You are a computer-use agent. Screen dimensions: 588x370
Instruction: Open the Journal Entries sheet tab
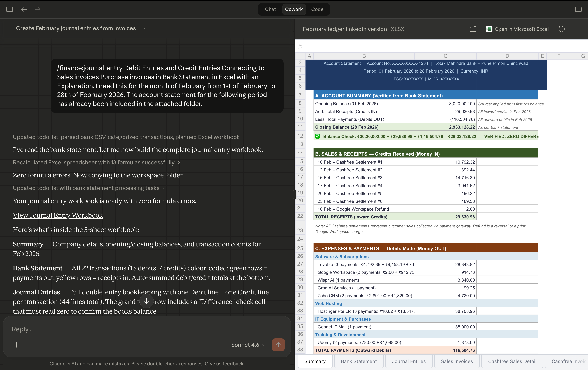coord(409,361)
